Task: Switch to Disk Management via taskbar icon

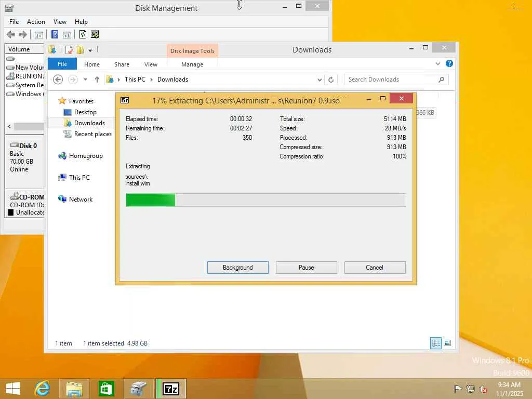Action: 138,389
